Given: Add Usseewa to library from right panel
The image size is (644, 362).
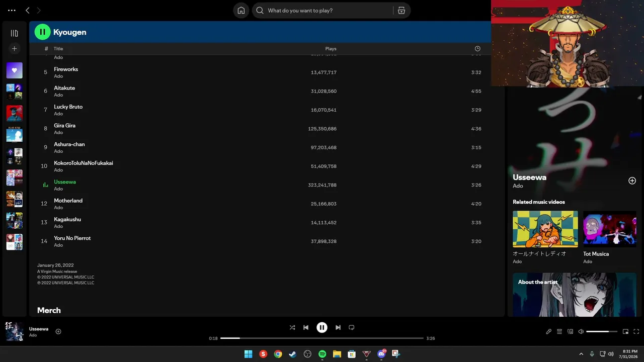Looking at the screenshot, I should pyautogui.click(x=632, y=180).
